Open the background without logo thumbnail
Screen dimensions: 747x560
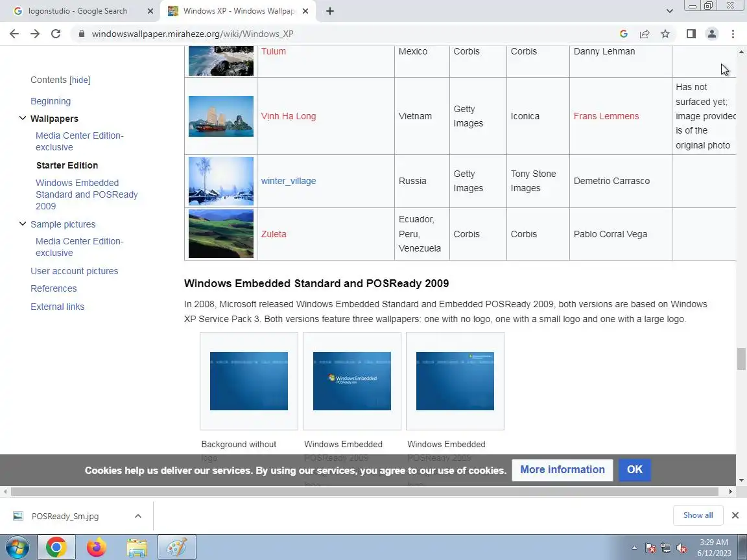pyautogui.click(x=249, y=381)
